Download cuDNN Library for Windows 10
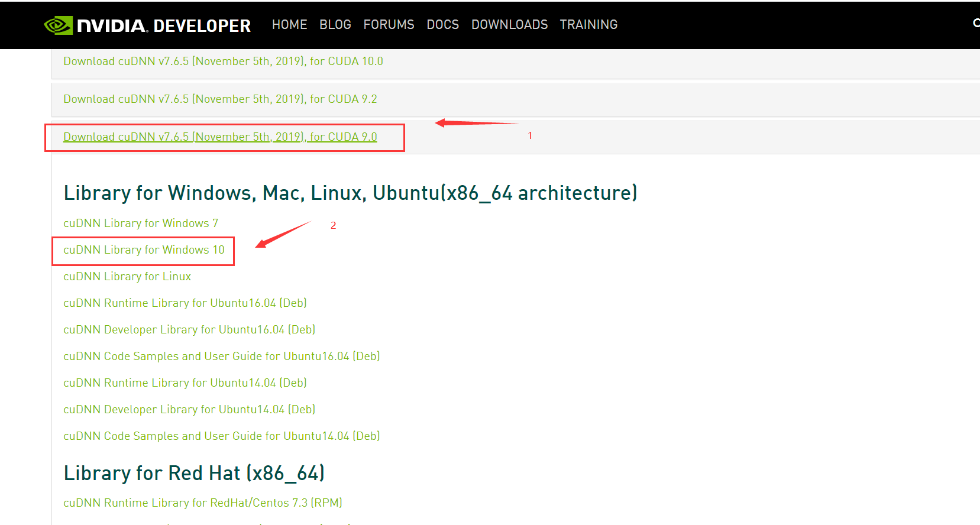980x525 pixels. point(144,250)
